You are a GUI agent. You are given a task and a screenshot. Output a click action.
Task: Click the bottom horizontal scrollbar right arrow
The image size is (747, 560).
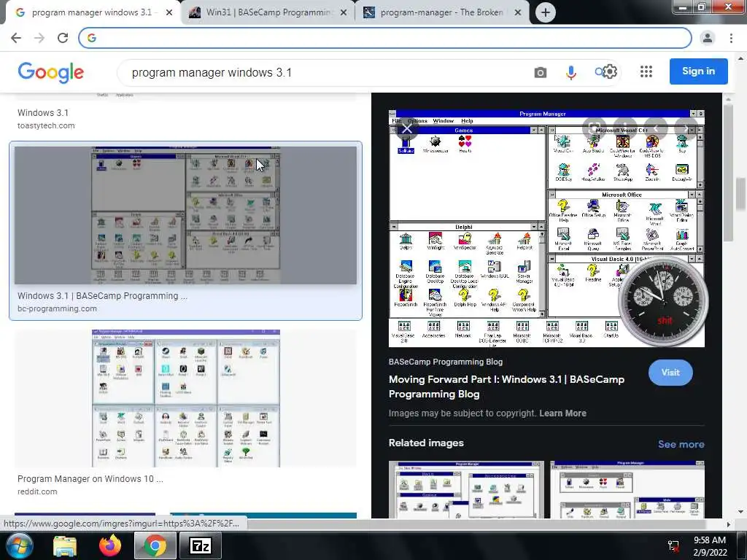(x=729, y=524)
